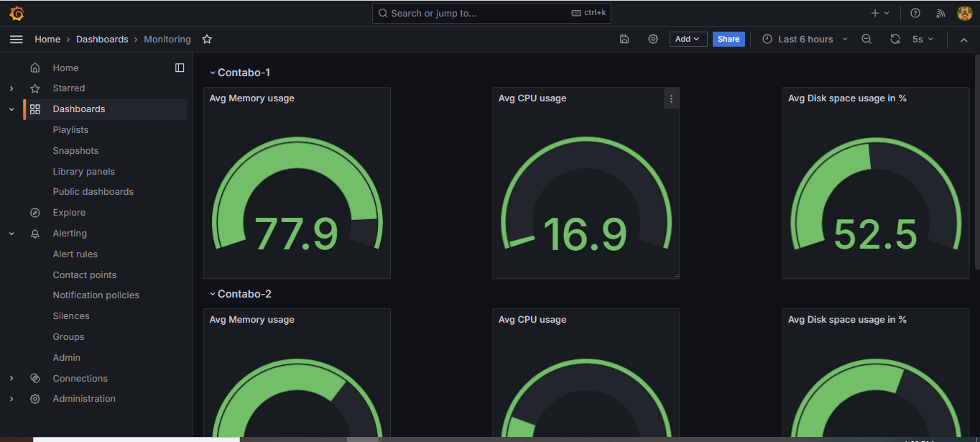Star the Monitoring dashboard as favorite
Image resolution: width=980 pixels, height=442 pixels.
click(x=207, y=40)
